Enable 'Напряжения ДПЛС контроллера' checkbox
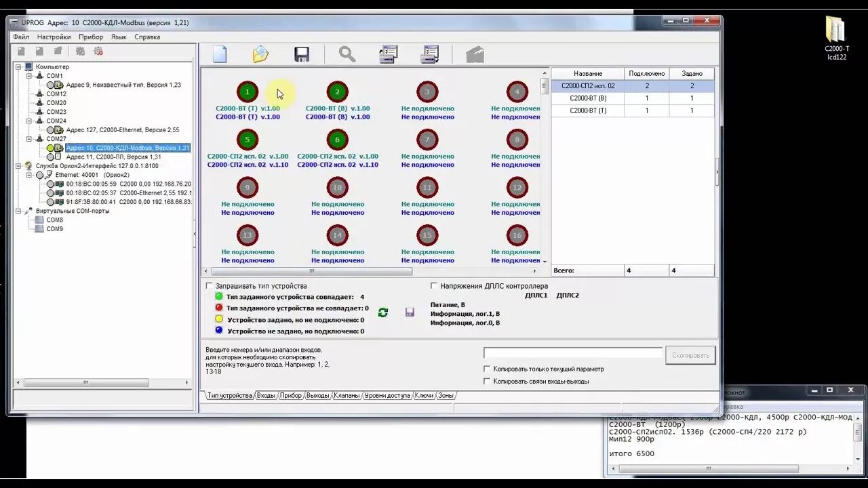 coord(434,286)
